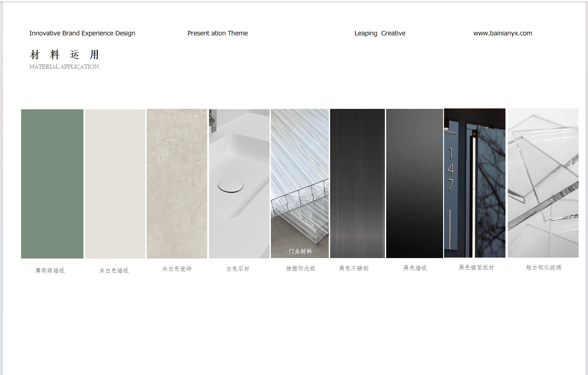Click the 超白钢化玻璃 caption
The height and width of the screenshot is (375, 588).
pos(543,267)
